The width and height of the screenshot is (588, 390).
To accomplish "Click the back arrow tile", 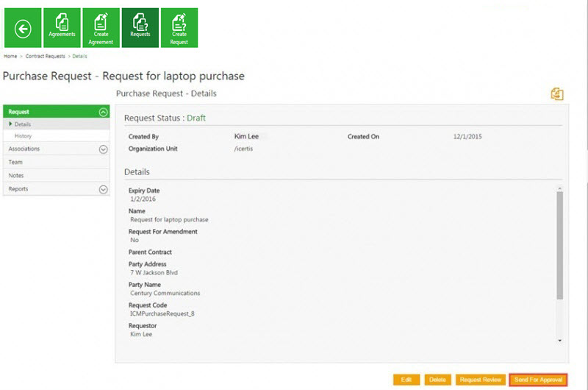I will (23, 28).
